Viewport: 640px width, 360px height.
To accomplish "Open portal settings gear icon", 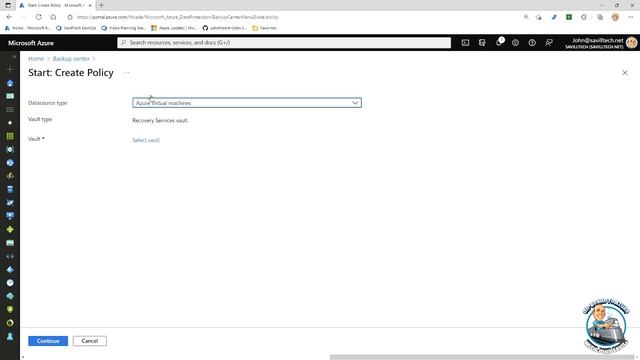I will pyautogui.click(x=516, y=42).
